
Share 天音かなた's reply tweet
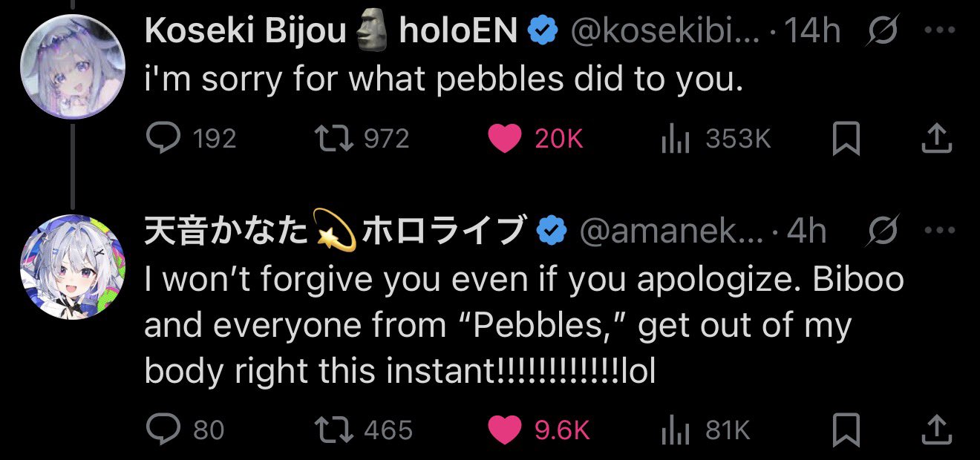click(x=936, y=429)
